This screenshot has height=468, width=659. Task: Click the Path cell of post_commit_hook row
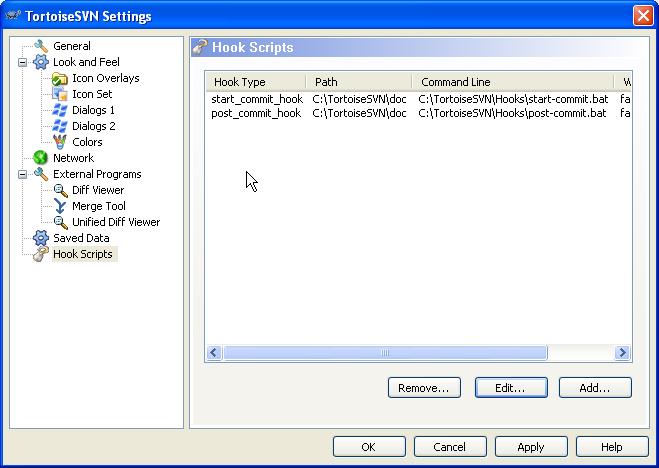coord(359,113)
